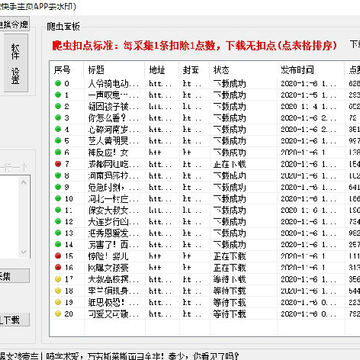Focus the multi-line input box on the left
360x360 pixels.
[x=15, y=217]
